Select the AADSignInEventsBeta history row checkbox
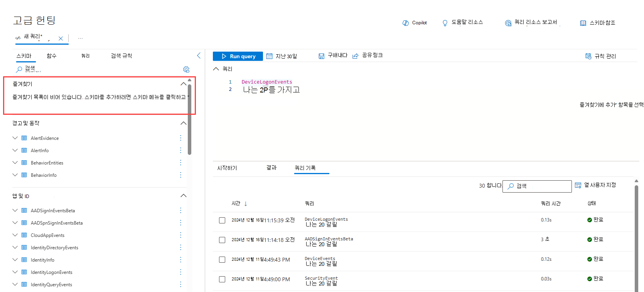 [x=222, y=240]
